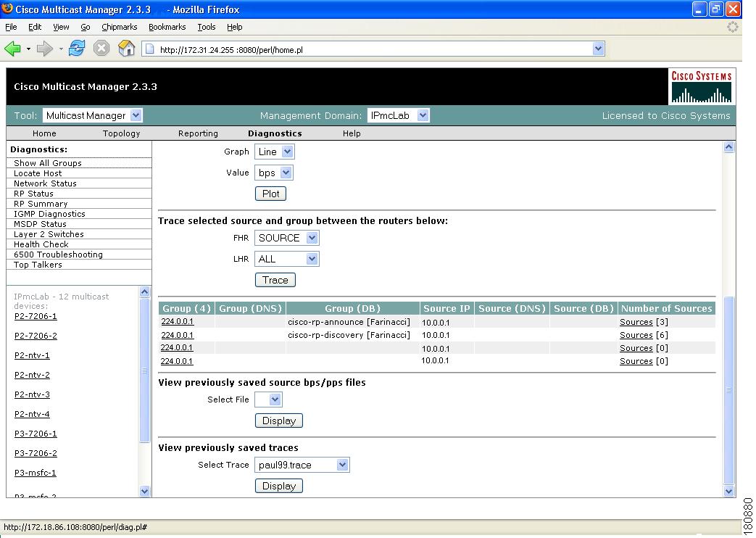Switch to the Home tab
756x538 pixels.
pos(44,133)
